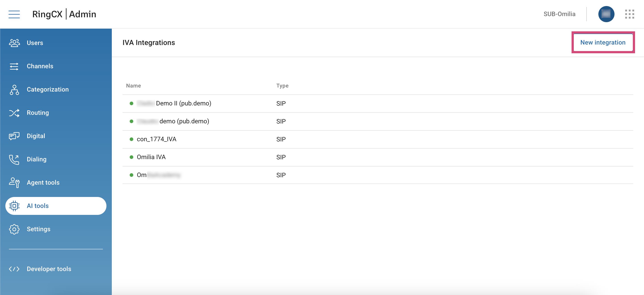This screenshot has height=295, width=644.
Task: Click the Digital chat icon
Action: 14,136
